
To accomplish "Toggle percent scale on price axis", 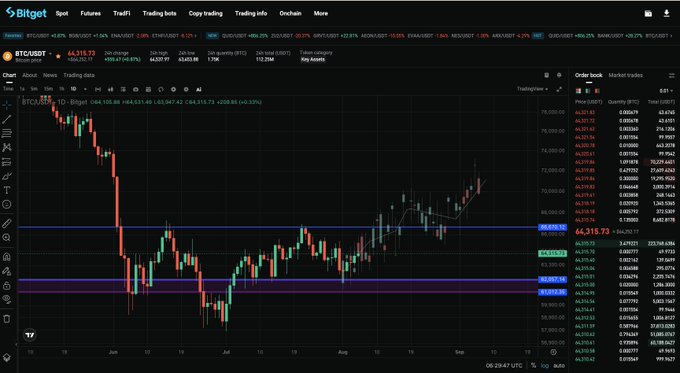I will 533,366.
